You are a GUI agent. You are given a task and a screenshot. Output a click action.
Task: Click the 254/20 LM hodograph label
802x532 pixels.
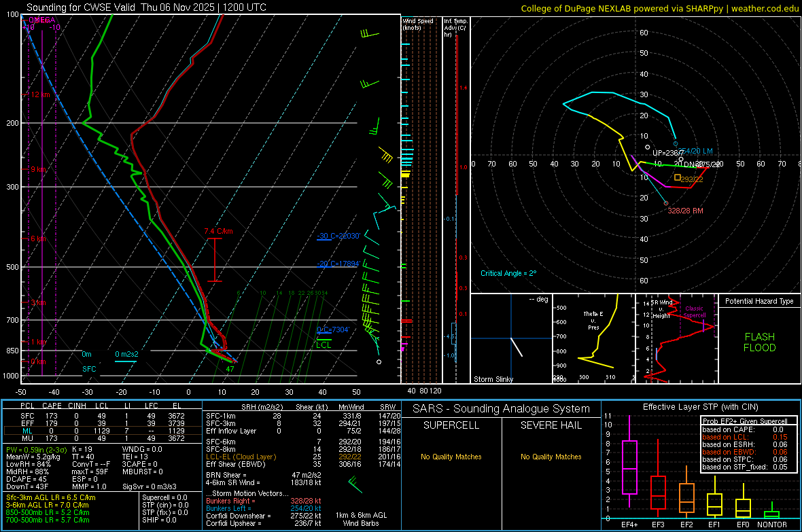pos(695,151)
